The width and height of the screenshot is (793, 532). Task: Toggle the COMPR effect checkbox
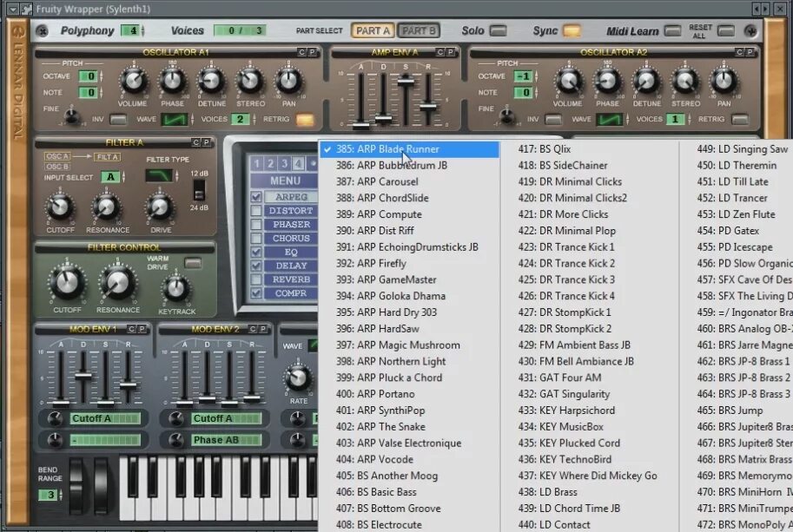click(x=256, y=293)
